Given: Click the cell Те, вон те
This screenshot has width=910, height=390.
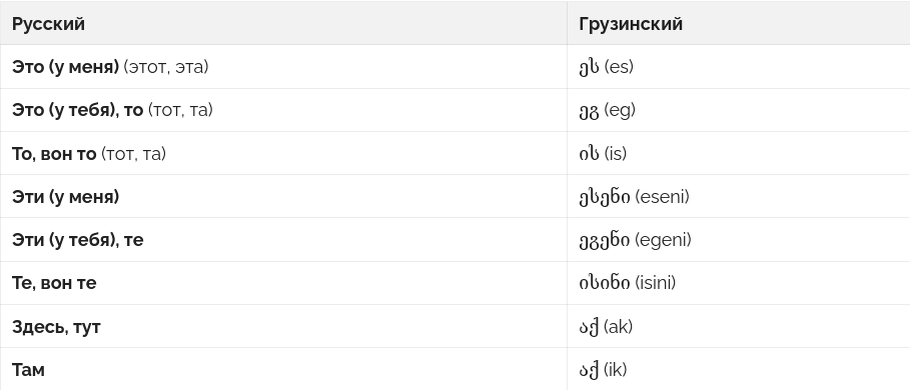Looking at the screenshot, I should [284, 283].
